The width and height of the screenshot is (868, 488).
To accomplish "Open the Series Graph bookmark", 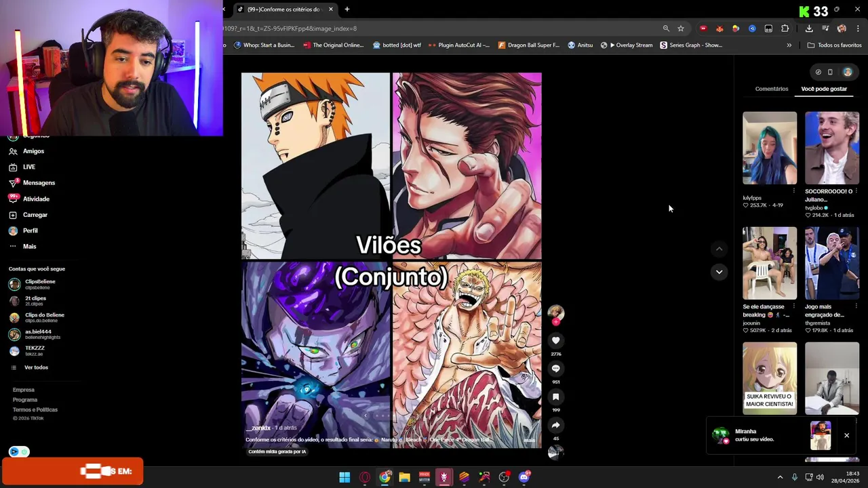I will 691,45.
